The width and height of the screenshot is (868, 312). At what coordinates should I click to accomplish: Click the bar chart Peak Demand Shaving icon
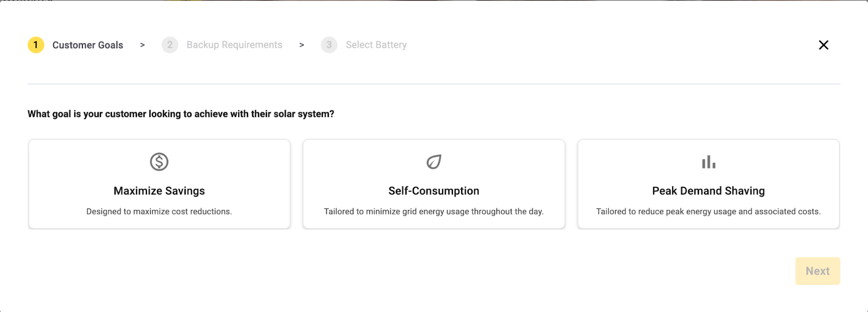709,162
